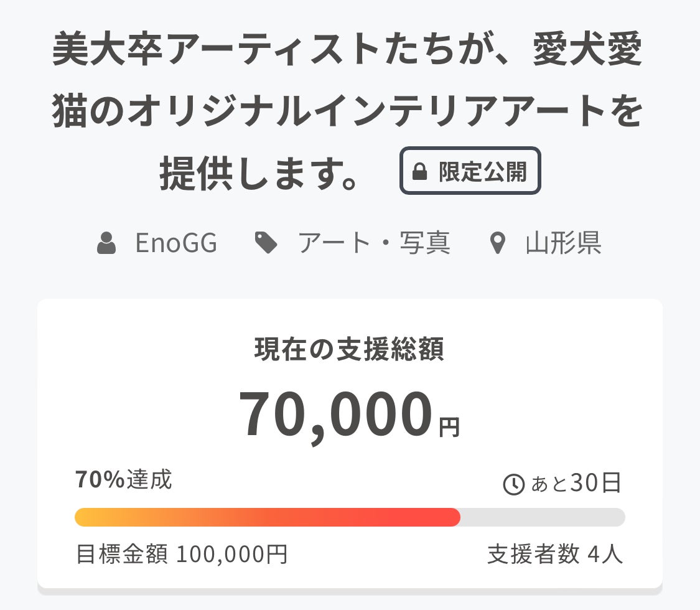Click the clock icon beside あと30日
Viewport: 700px width, 610px height.
click(x=513, y=484)
